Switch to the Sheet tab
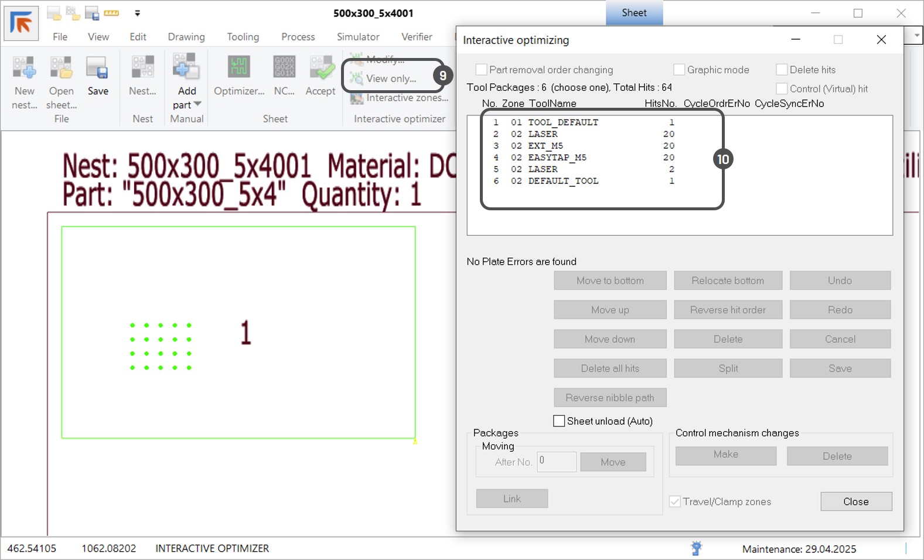The image size is (924, 560). [x=634, y=13]
